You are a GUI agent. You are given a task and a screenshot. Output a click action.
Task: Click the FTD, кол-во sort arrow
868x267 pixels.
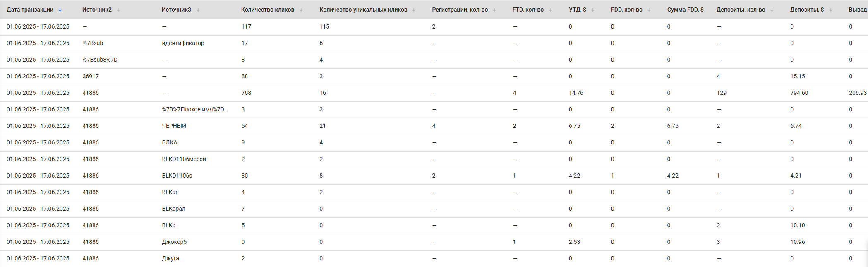(551, 10)
